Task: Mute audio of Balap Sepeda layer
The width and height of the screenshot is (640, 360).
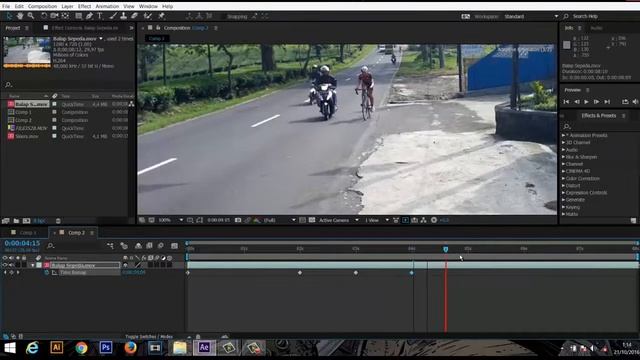Action: coord(11,265)
